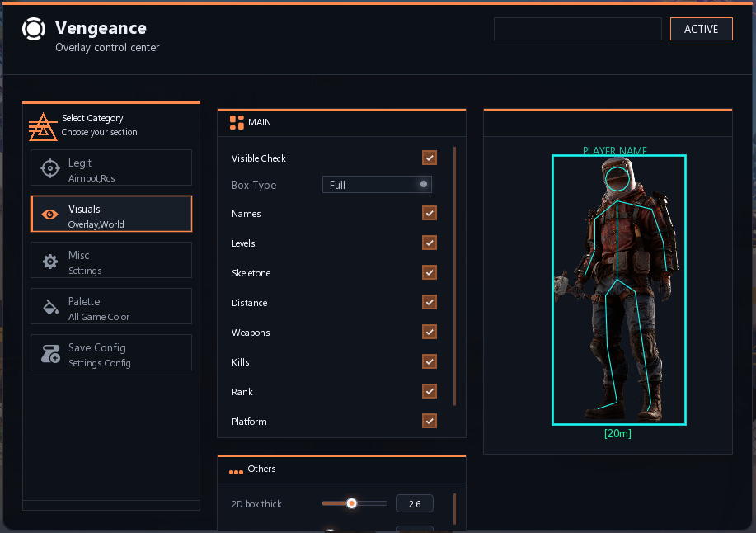
Task: Click the gear icon on the Misc entry
Action: (50, 262)
